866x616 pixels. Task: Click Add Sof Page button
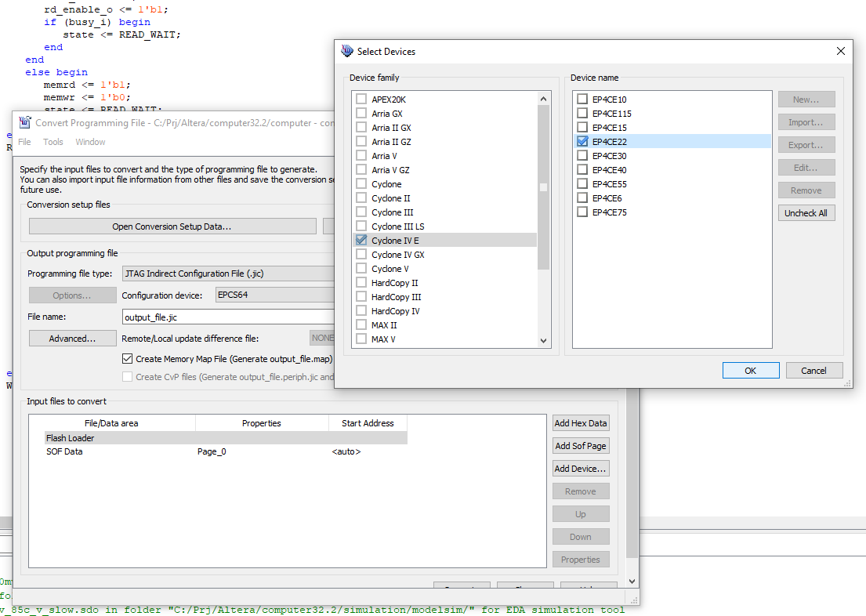pyautogui.click(x=581, y=446)
